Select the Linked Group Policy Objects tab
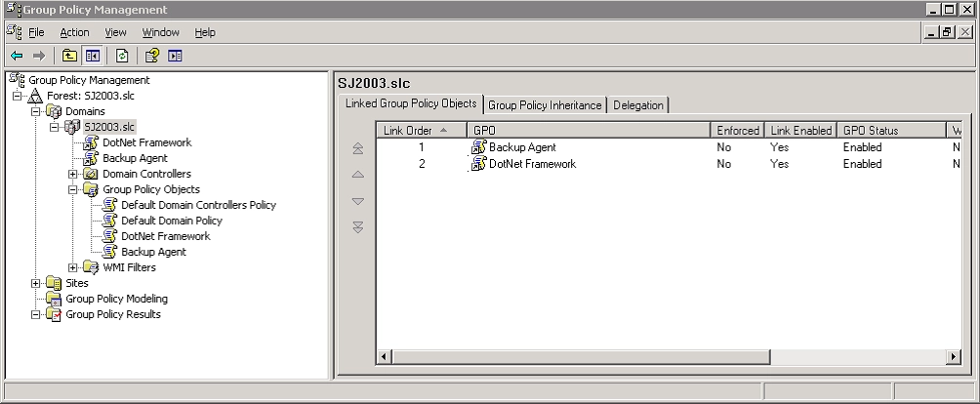 tap(411, 103)
